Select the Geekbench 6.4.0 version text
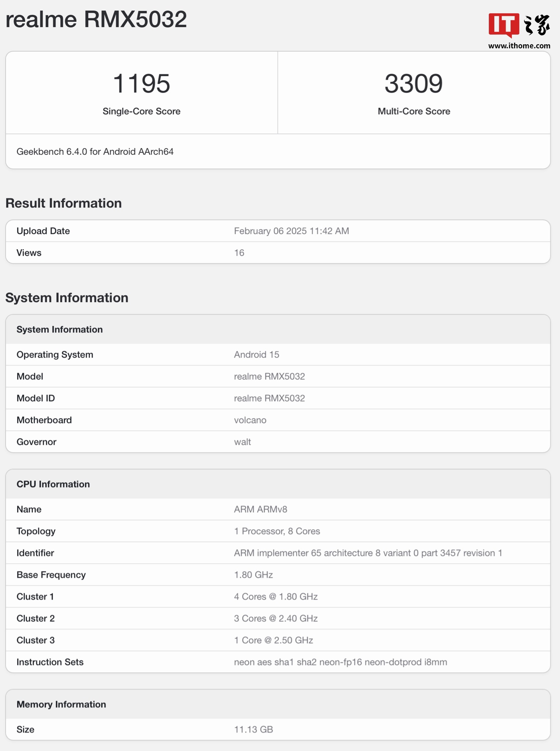Screen dimensions: 560x751 coord(95,152)
